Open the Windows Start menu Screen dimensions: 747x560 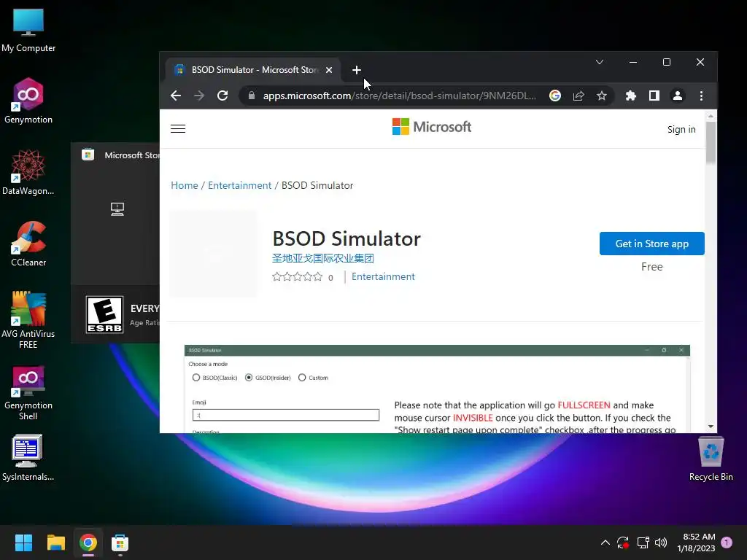23,542
